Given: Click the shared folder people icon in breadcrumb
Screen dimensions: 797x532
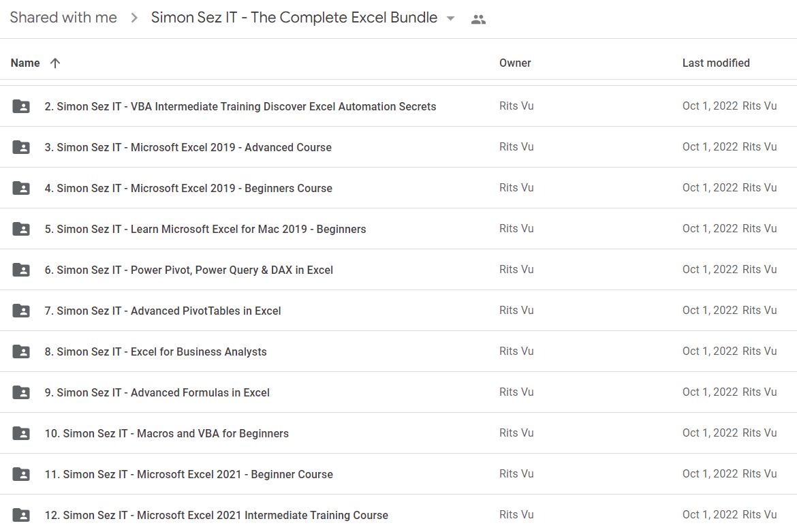Looking at the screenshot, I should (x=478, y=19).
